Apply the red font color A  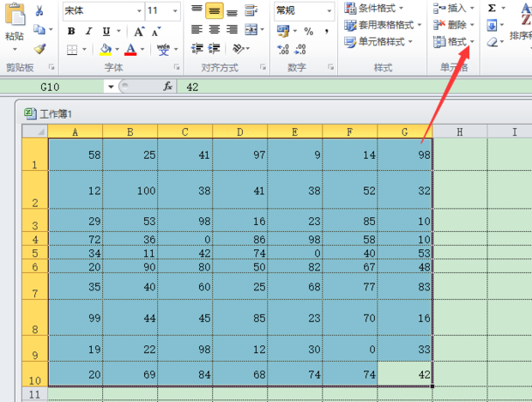pyautogui.click(x=130, y=50)
